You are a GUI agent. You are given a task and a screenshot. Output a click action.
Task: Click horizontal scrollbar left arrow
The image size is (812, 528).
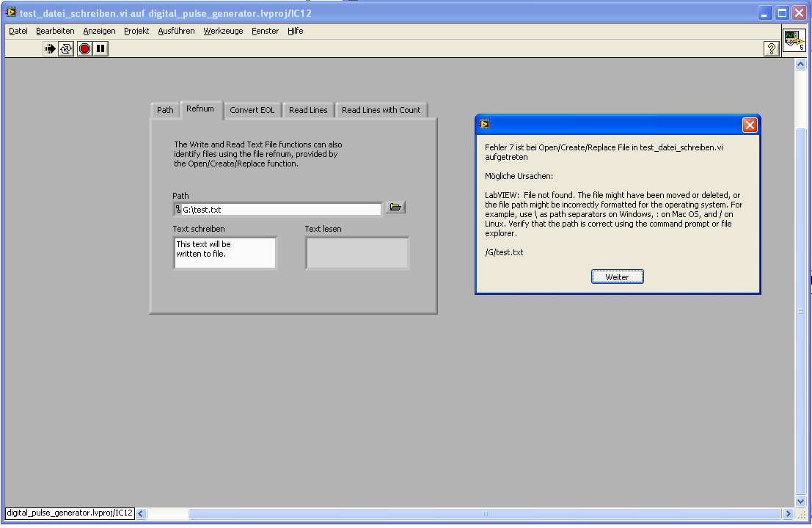[141, 514]
